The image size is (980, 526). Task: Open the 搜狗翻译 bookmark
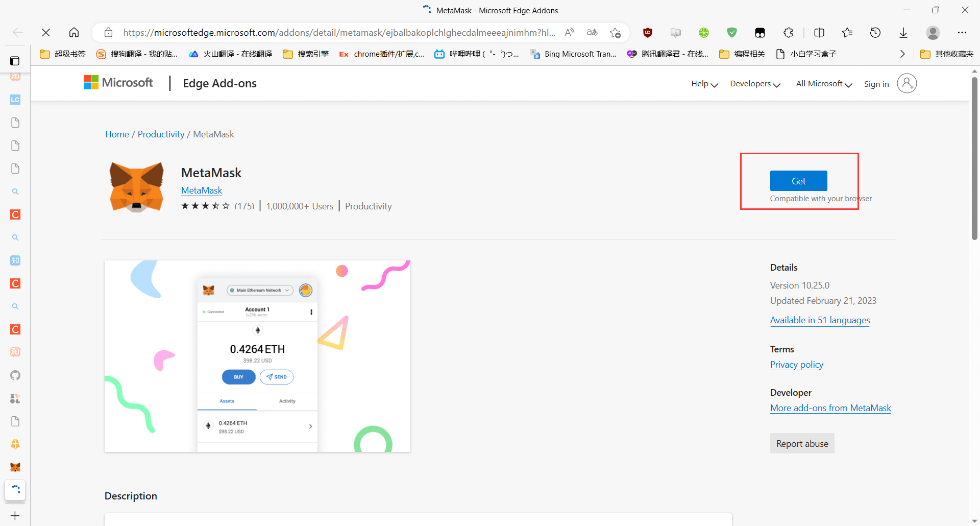[137, 54]
